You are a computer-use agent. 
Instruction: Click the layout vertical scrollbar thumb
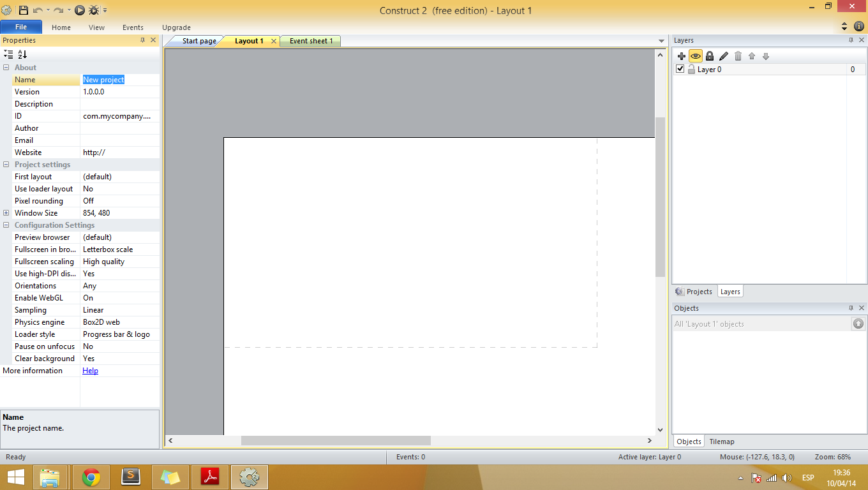tap(660, 197)
